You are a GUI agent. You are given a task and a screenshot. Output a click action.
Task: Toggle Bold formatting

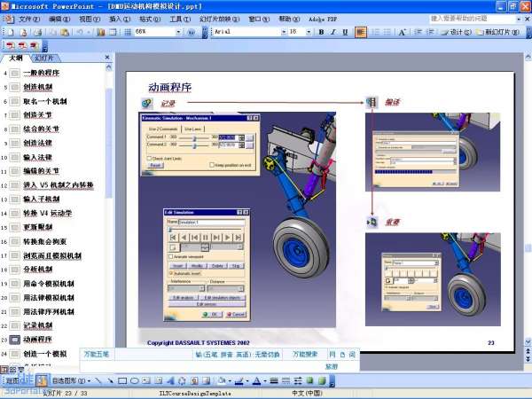tap(320, 32)
